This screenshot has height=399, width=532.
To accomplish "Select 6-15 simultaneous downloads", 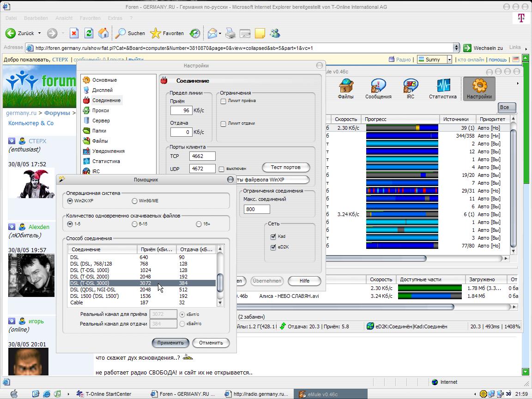I will (x=135, y=224).
